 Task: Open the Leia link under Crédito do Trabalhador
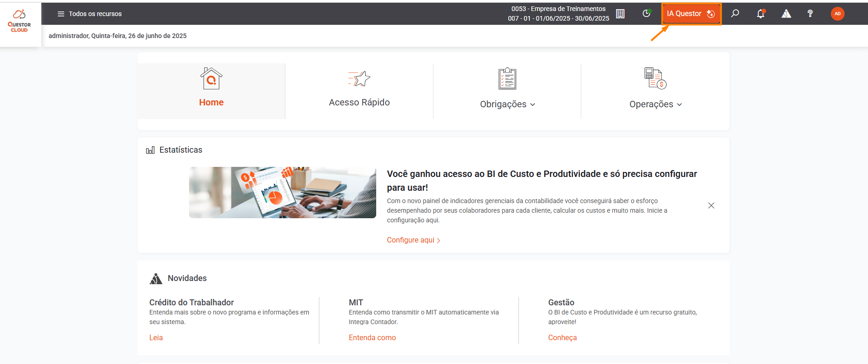(x=156, y=337)
